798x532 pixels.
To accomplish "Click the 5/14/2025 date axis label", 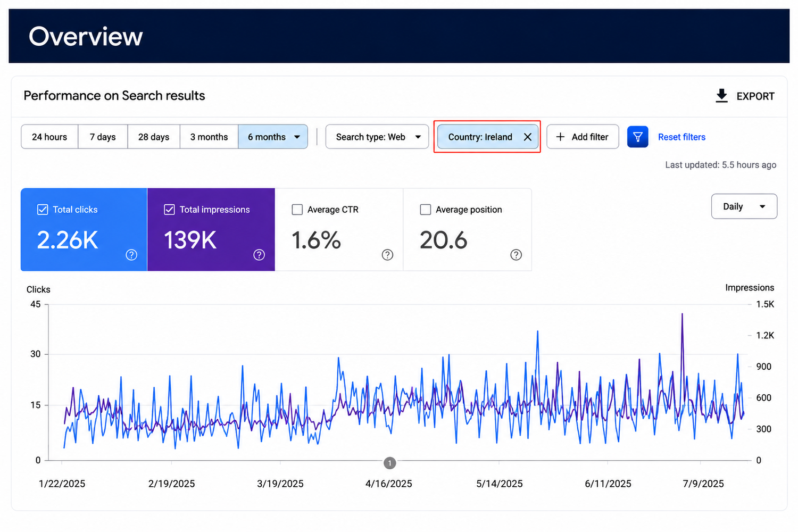I will (x=500, y=484).
